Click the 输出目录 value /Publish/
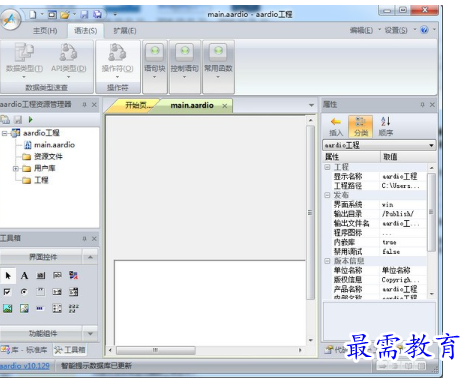468x378 pixels. 398,214
